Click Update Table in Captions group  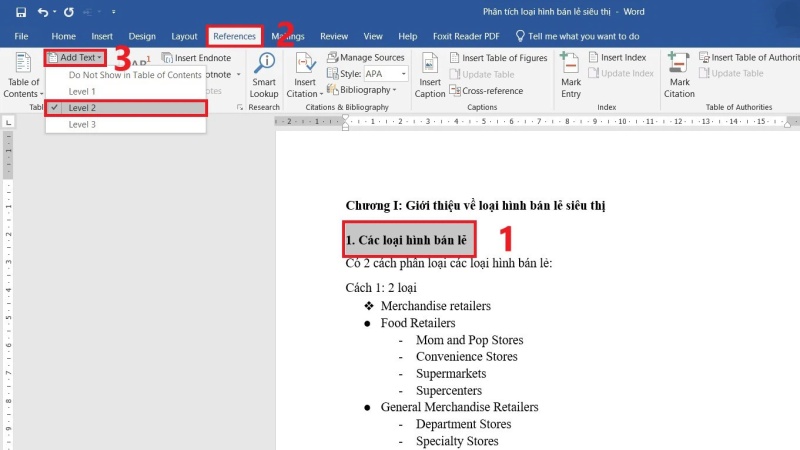pos(482,74)
